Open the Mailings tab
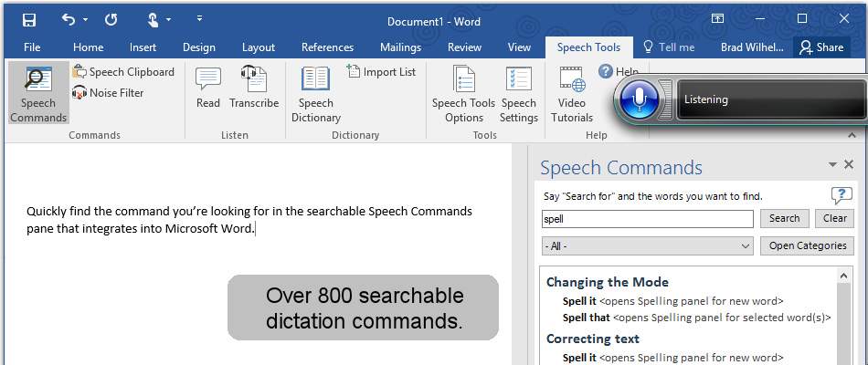Viewport: 868px width, 365px height. (x=401, y=47)
